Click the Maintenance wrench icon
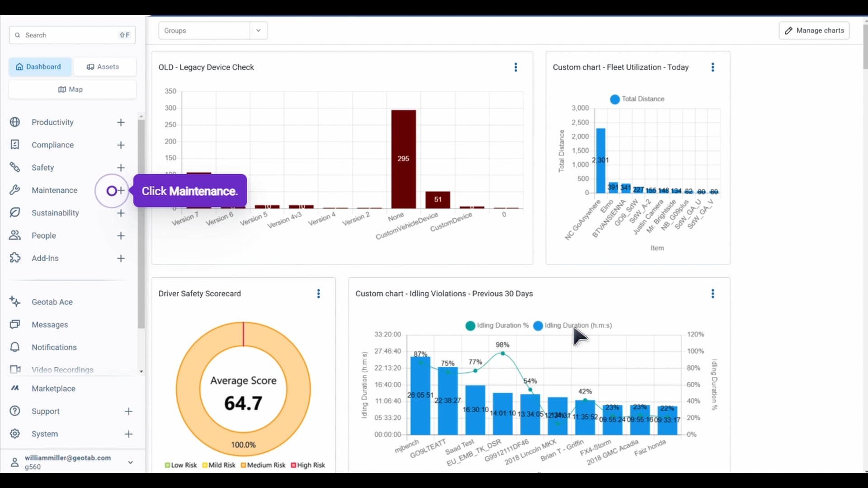This screenshot has width=868, height=488. pyautogui.click(x=15, y=190)
